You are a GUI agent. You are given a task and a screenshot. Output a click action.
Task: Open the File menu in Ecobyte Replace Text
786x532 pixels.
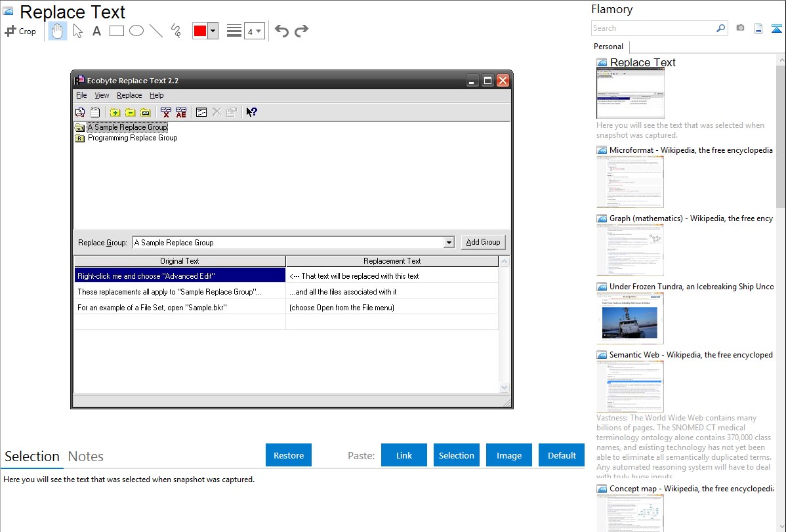(x=81, y=95)
